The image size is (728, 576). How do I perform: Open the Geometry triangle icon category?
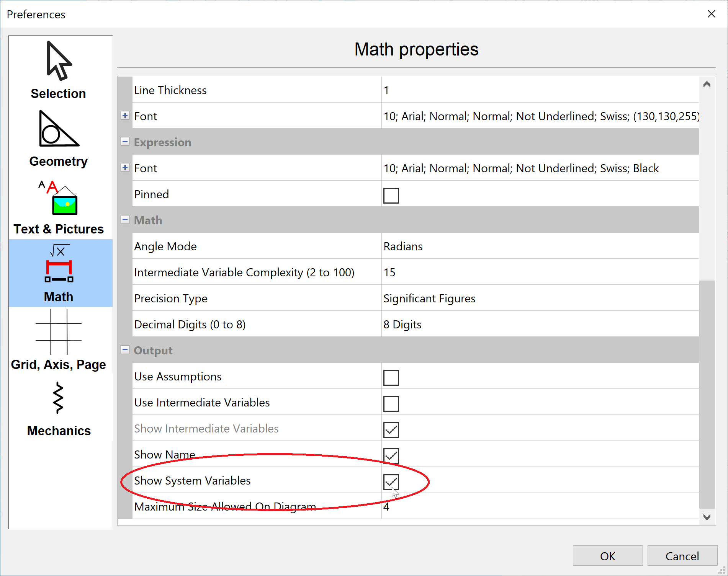tap(59, 139)
